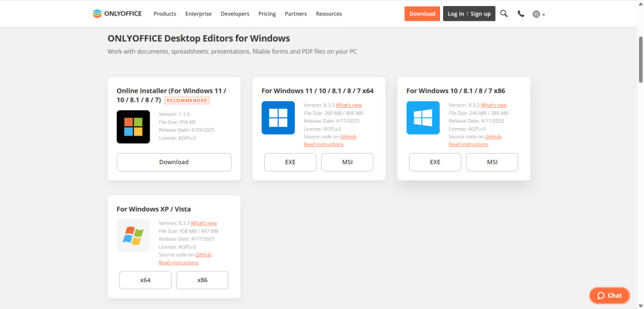Click the Windows XP / Vista logo icon

[133, 236]
